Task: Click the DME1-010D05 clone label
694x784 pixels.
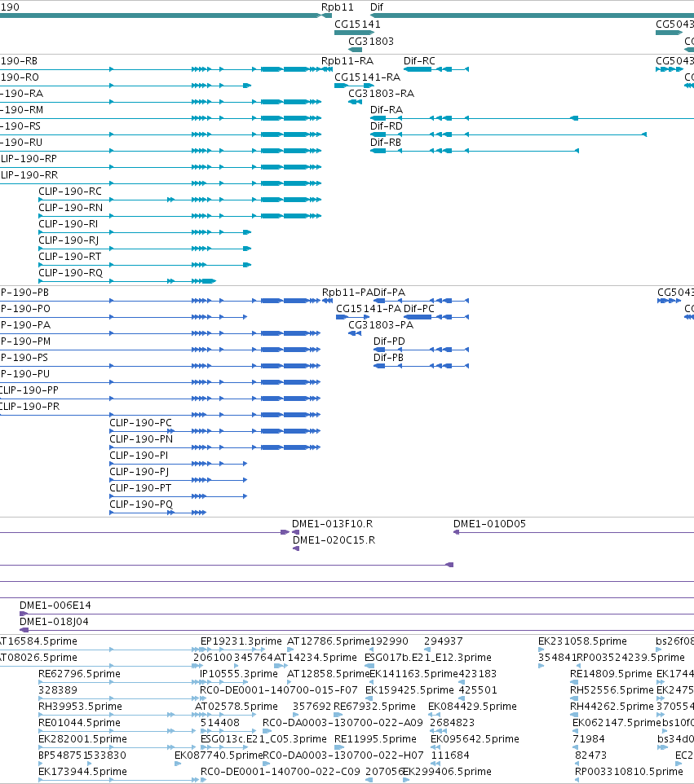Action: (x=489, y=523)
